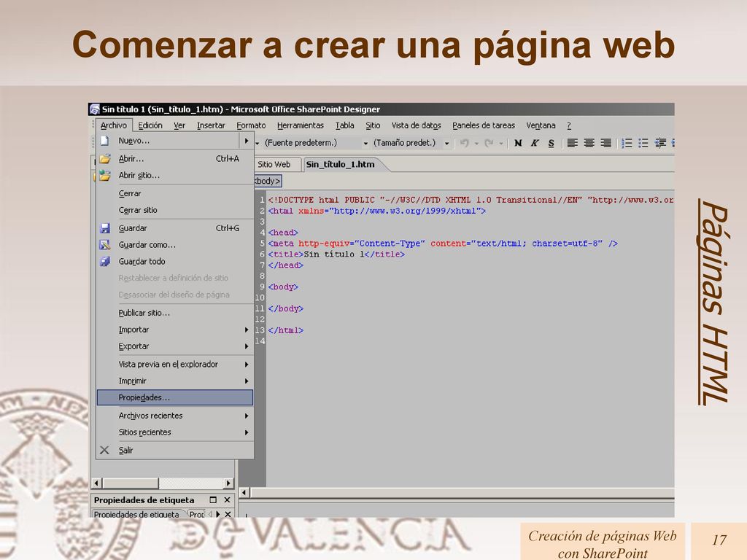Click left arrow of side panel scrollbar

pyautogui.click(x=97, y=483)
